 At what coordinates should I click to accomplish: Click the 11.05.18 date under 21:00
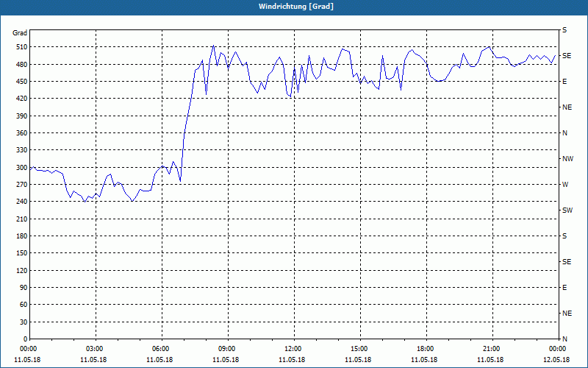490,360
